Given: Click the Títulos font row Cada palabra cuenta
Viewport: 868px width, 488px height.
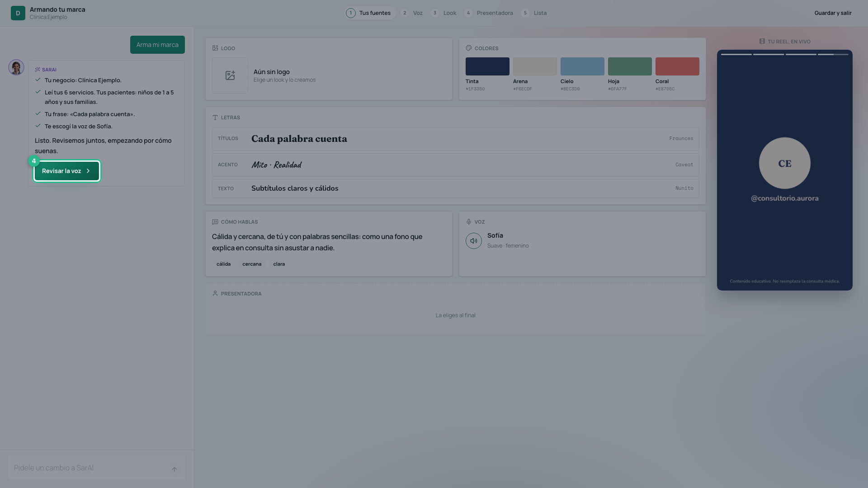Looking at the screenshot, I should click(x=456, y=139).
